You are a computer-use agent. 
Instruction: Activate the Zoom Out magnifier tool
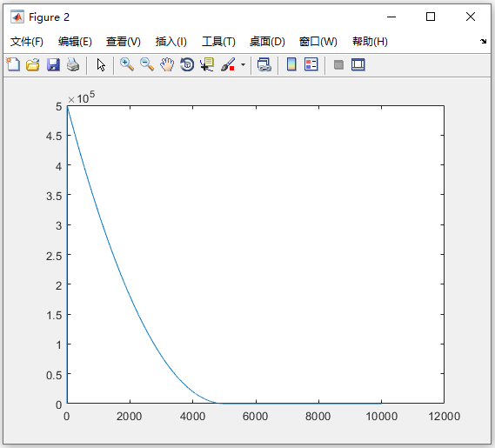tap(147, 64)
